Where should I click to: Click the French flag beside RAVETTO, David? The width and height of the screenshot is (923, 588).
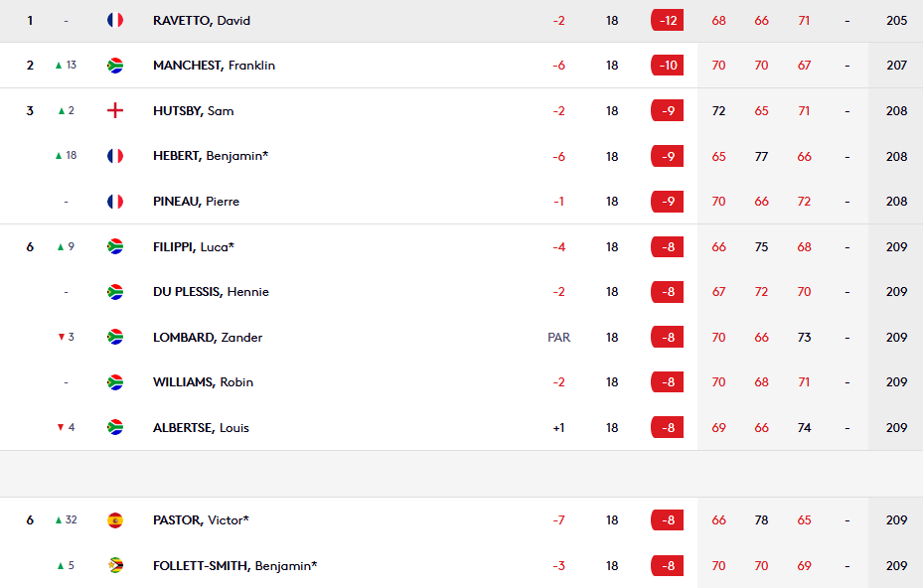(x=115, y=20)
